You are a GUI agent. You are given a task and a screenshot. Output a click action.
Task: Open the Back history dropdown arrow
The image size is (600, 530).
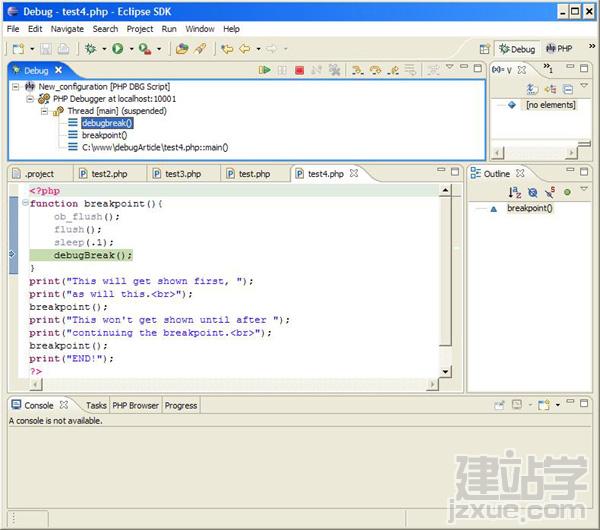point(259,49)
